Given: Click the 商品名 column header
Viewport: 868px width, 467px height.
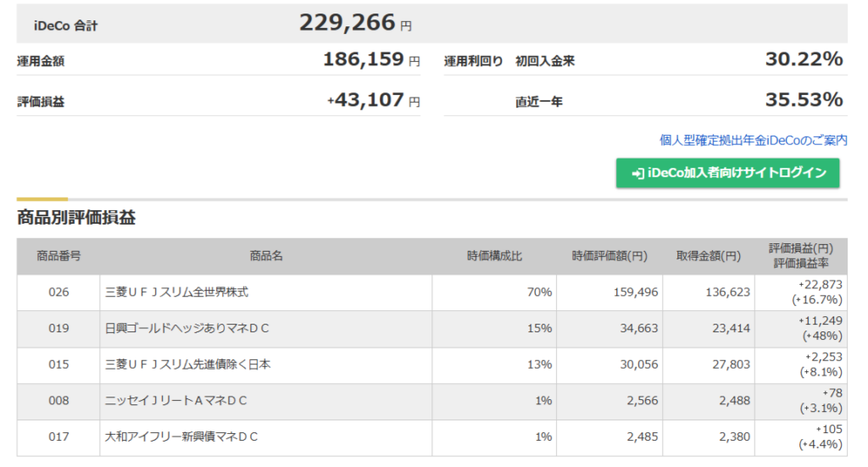Looking at the screenshot, I should [x=265, y=256].
